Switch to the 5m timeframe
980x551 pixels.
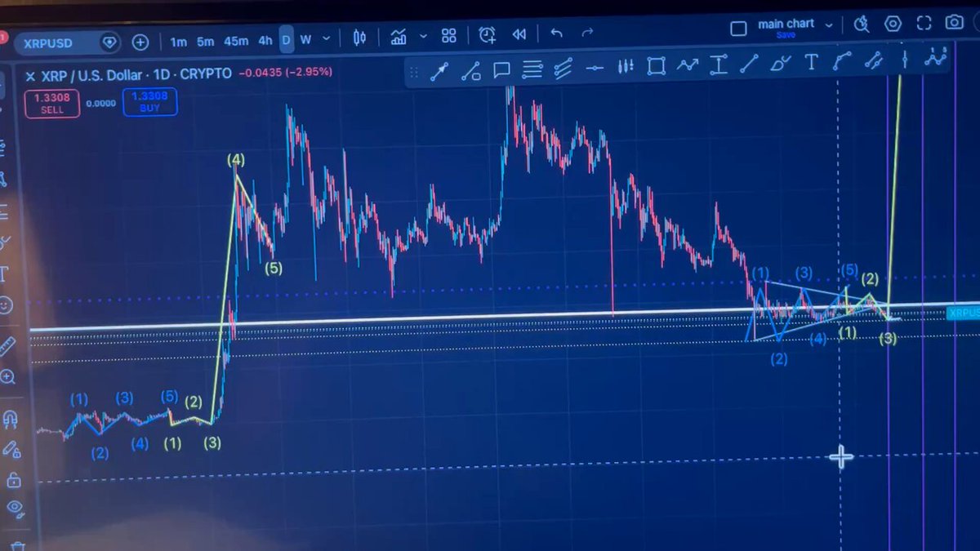pos(206,40)
